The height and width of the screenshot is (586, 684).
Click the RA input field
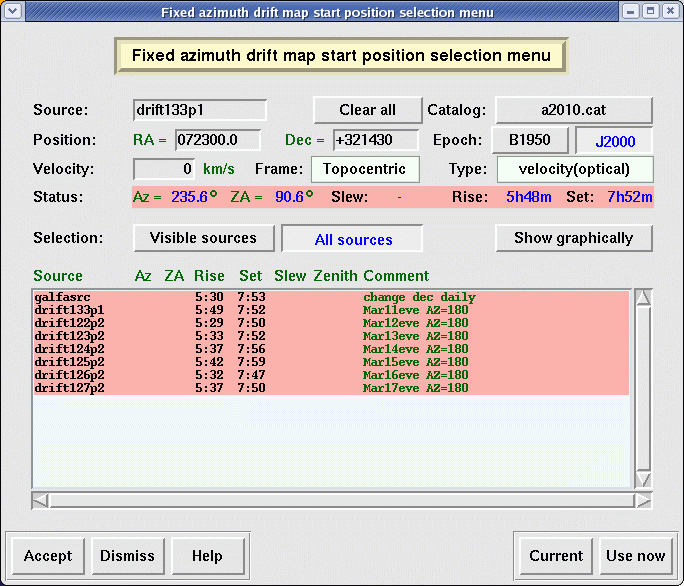(x=217, y=140)
